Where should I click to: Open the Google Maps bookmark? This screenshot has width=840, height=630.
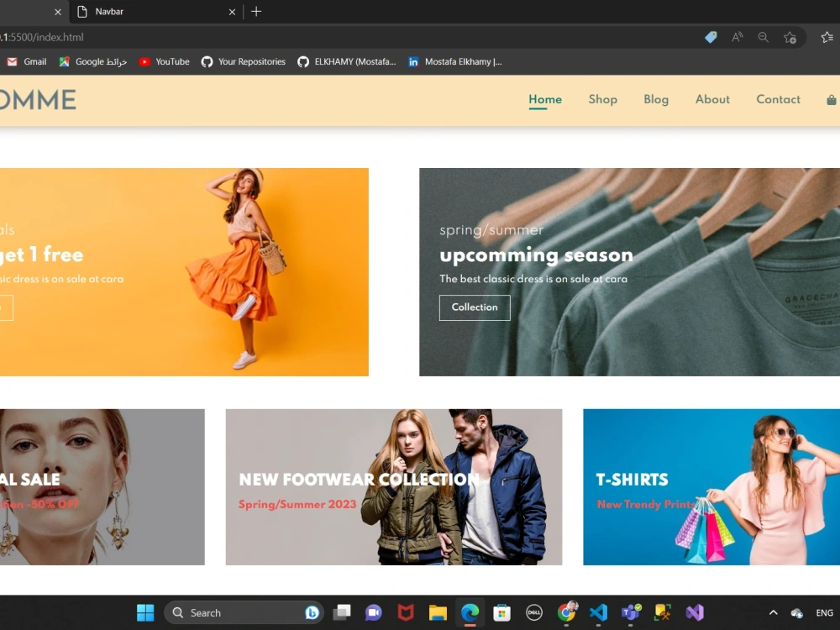tap(93, 61)
